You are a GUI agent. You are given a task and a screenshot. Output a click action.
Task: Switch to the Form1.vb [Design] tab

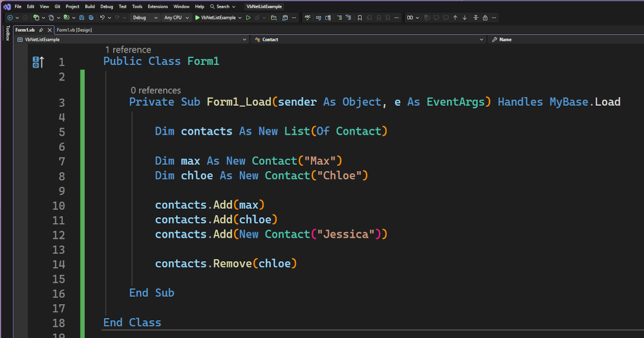[x=75, y=30]
